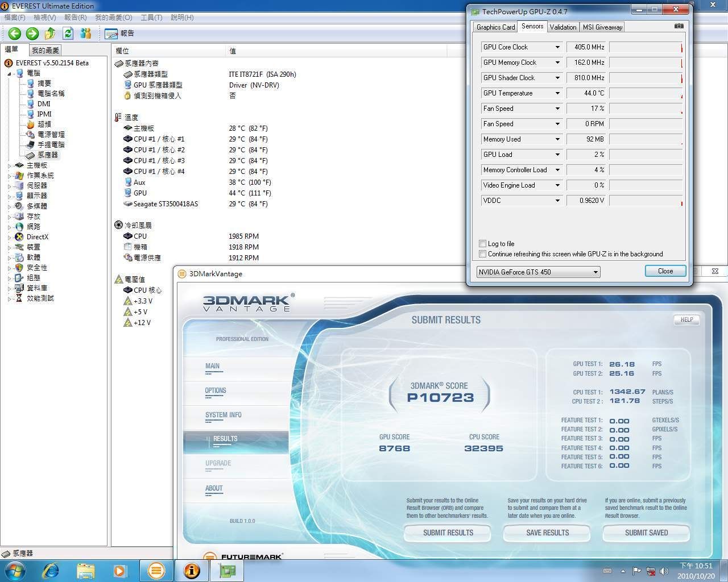This screenshot has width=728, height=582.
Task: Click GPU-Z screenshot camera icon
Action: (x=679, y=26)
